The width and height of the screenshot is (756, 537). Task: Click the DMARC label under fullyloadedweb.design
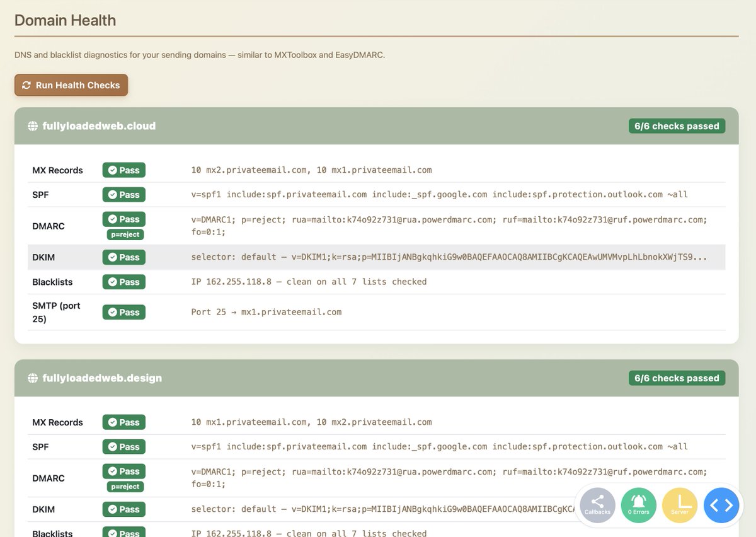coord(49,478)
